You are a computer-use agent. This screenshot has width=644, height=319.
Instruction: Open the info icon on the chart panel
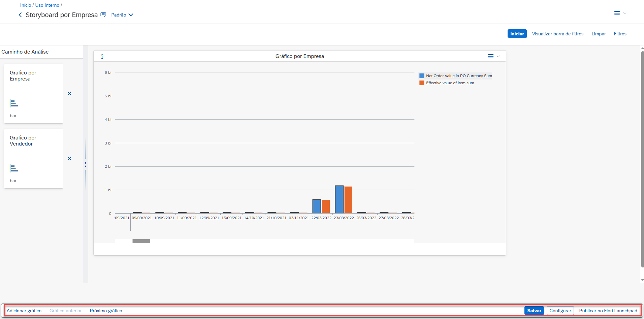[x=102, y=56]
